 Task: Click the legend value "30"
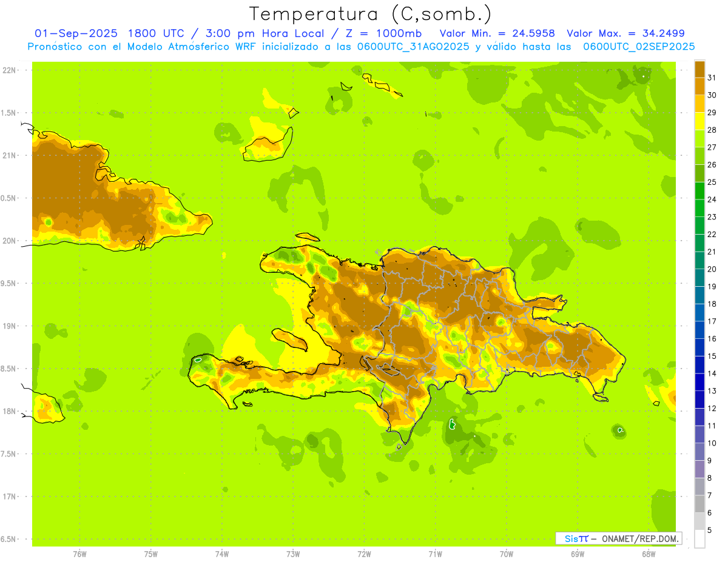pyautogui.click(x=712, y=95)
